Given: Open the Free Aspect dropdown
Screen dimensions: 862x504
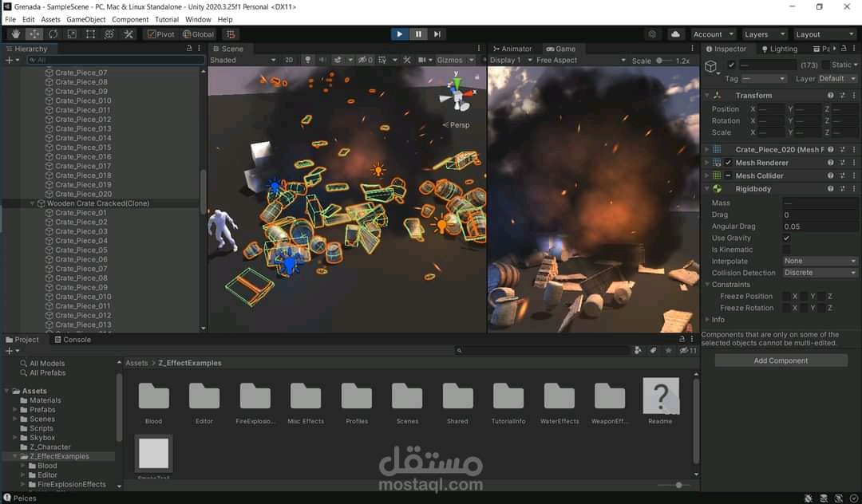Looking at the screenshot, I should (581, 60).
